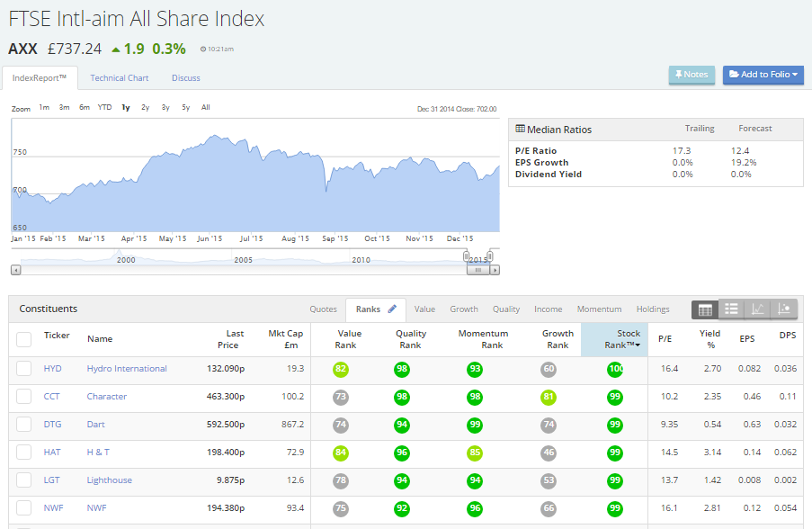Image resolution: width=812 pixels, height=529 pixels.
Task: Set chart zoom to 5y
Action: (x=186, y=107)
